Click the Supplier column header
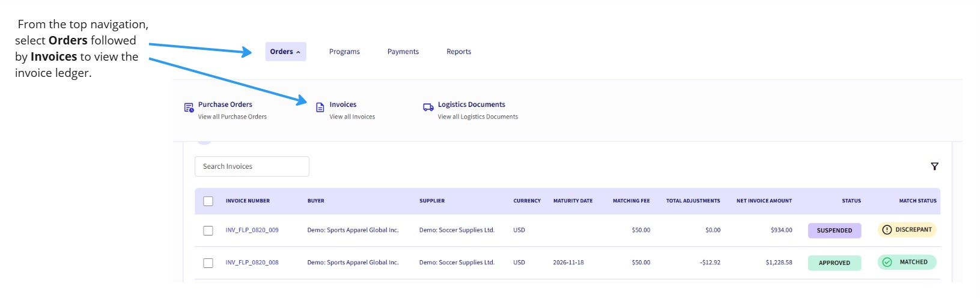 [432, 201]
